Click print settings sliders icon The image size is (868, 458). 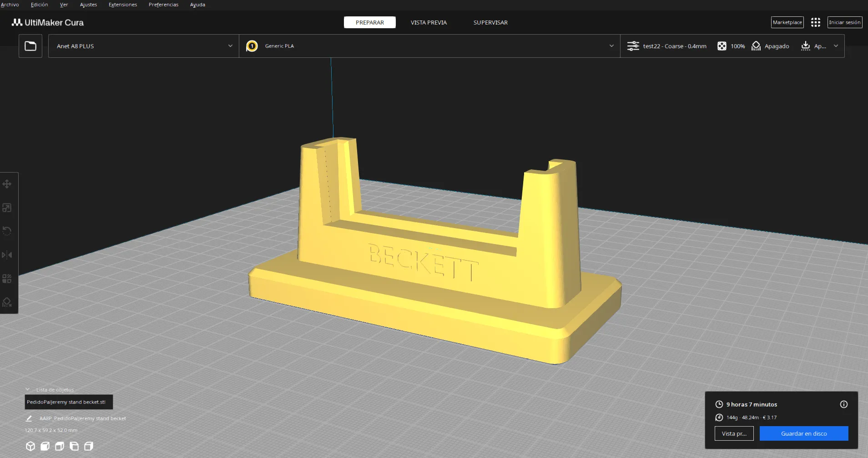[633, 46]
